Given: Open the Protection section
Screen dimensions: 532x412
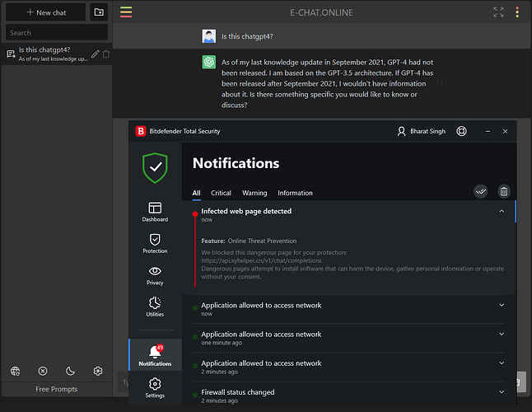Looking at the screenshot, I should point(155,243).
